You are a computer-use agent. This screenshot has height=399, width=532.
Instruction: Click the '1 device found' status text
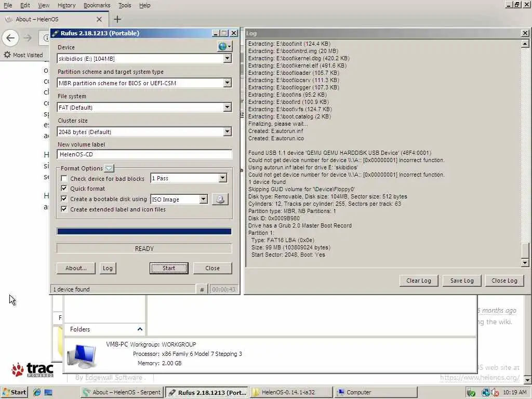(x=72, y=289)
